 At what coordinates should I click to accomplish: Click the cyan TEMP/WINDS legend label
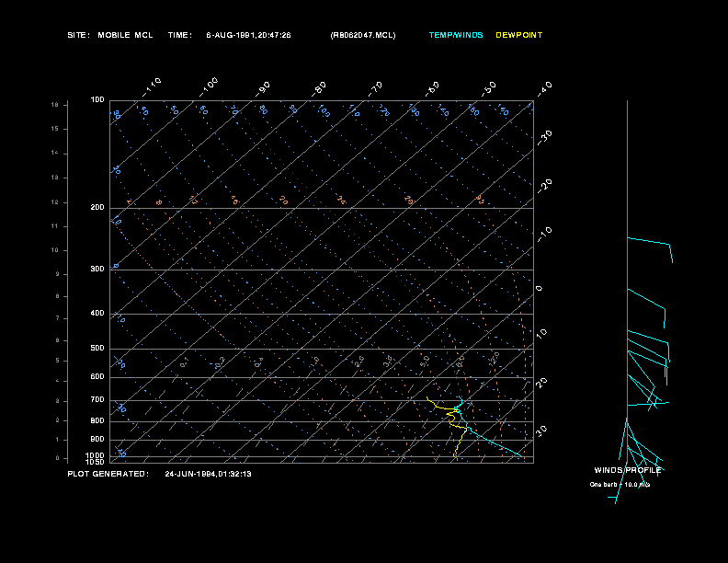tap(455, 35)
